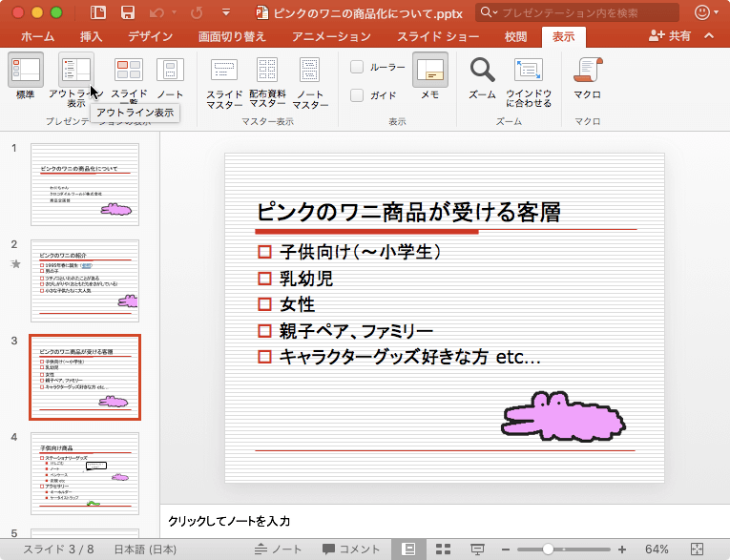Open the スライドマスター view
The width and height of the screenshot is (730, 560).
point(224,71)
